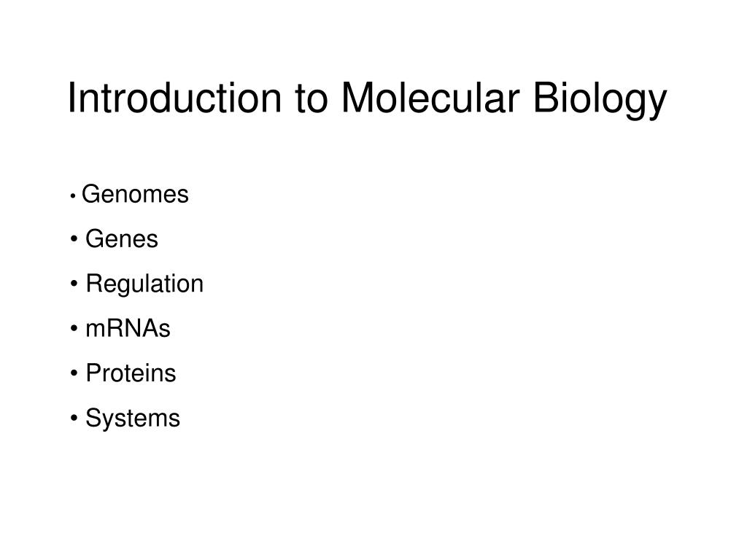Click the word Introduction in the title
Viewport: 747px width, 560px height.
(x=175, y=98)
